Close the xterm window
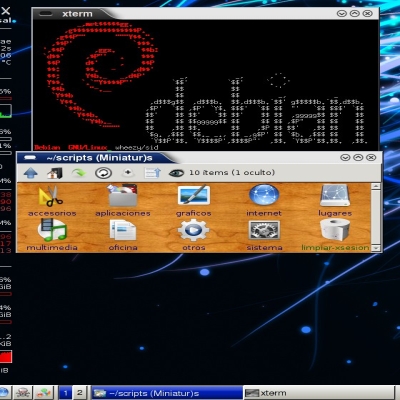This screenshot has height=400, width=400. pos(367,13)
